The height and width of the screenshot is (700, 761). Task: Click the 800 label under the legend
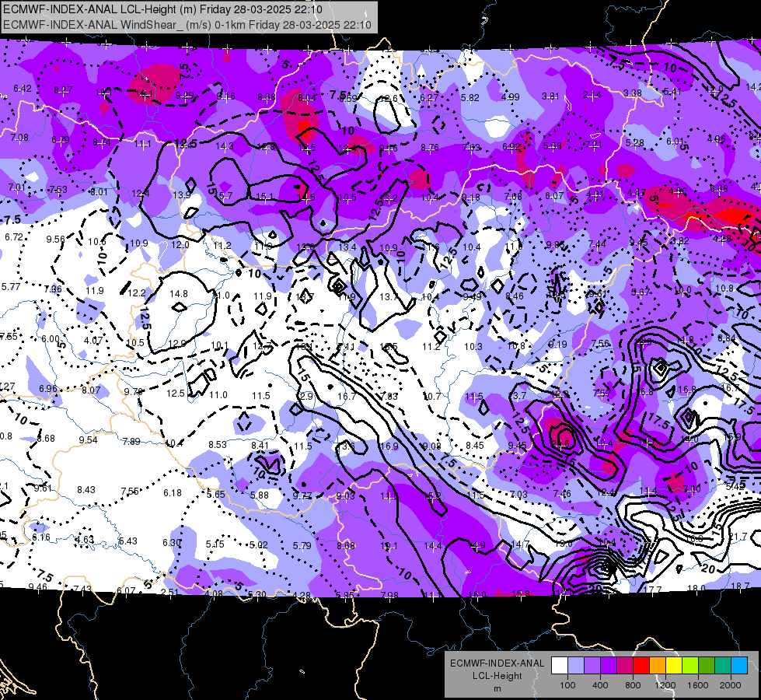coord(633,685)
